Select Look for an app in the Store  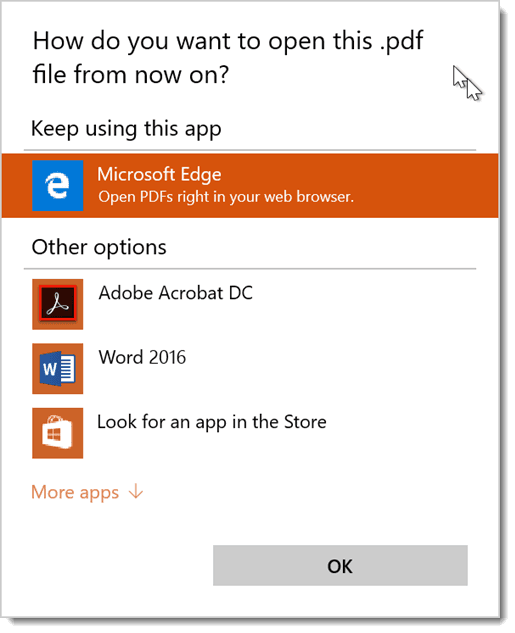pyautogui.click(x=250, y=433)
